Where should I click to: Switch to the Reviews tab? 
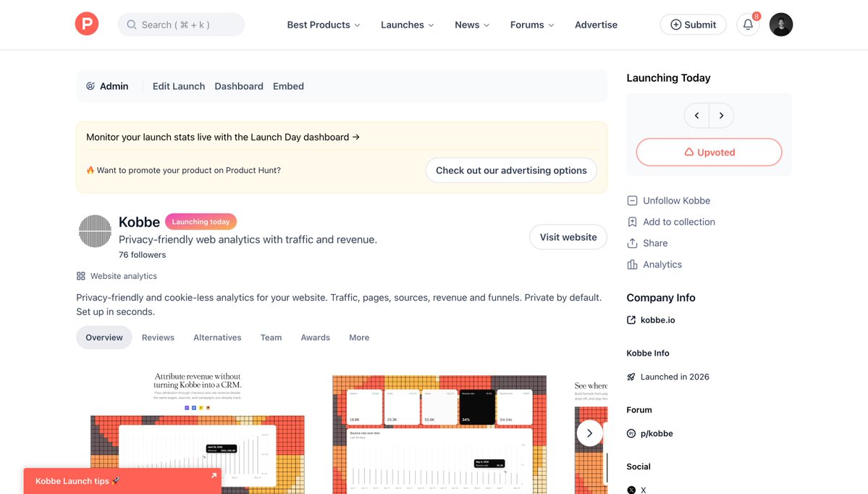(158, 338)
